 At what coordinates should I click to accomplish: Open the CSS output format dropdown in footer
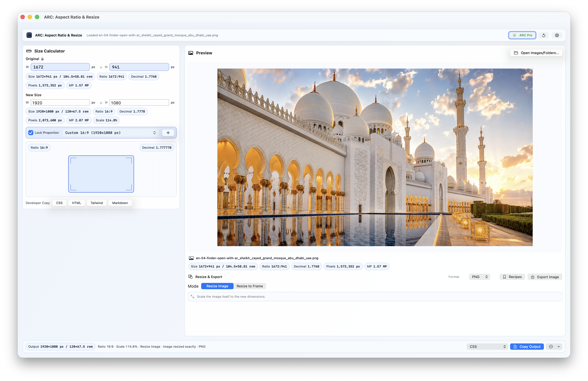pyautogui.click(x=487, y=346)
